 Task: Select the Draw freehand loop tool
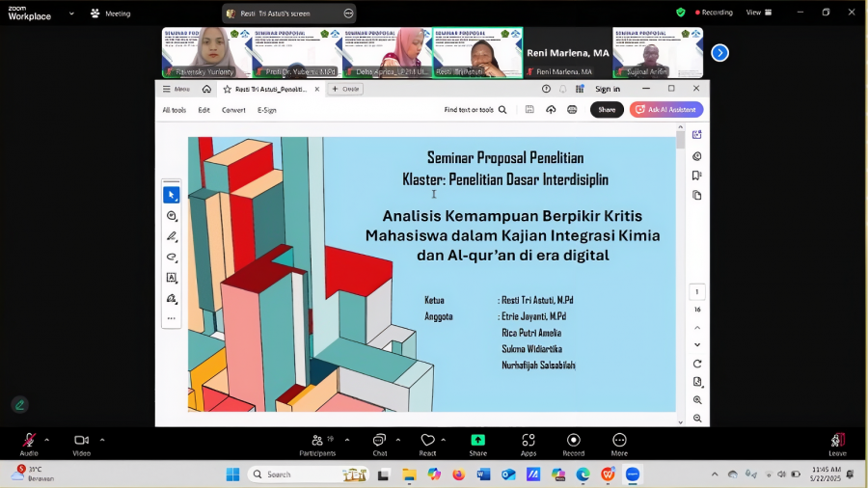point(171,258)
